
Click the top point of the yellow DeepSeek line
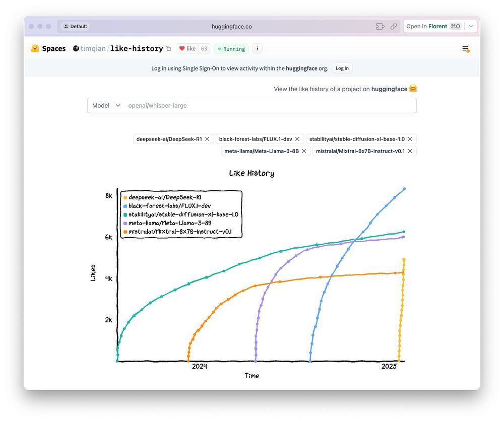404,259
